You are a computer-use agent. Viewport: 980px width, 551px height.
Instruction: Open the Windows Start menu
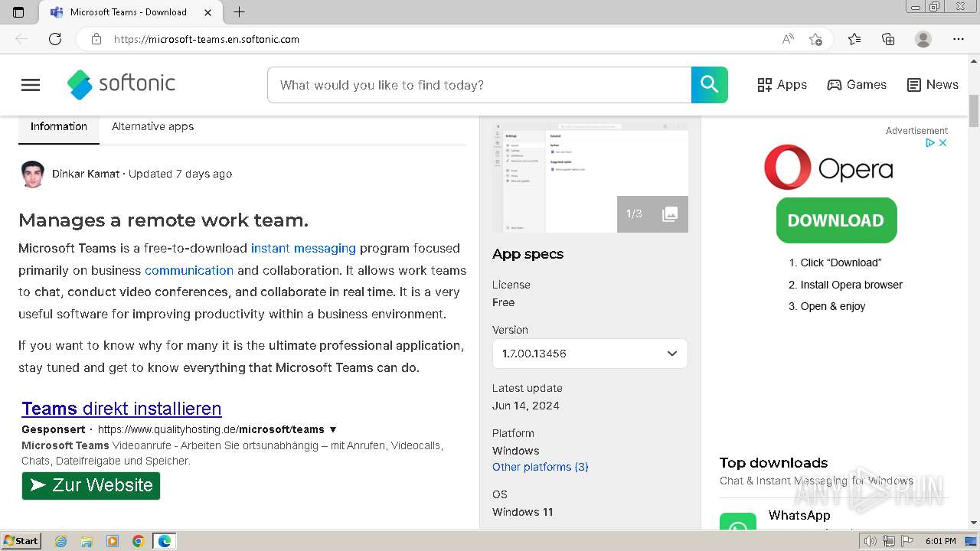tap(21, 540)
